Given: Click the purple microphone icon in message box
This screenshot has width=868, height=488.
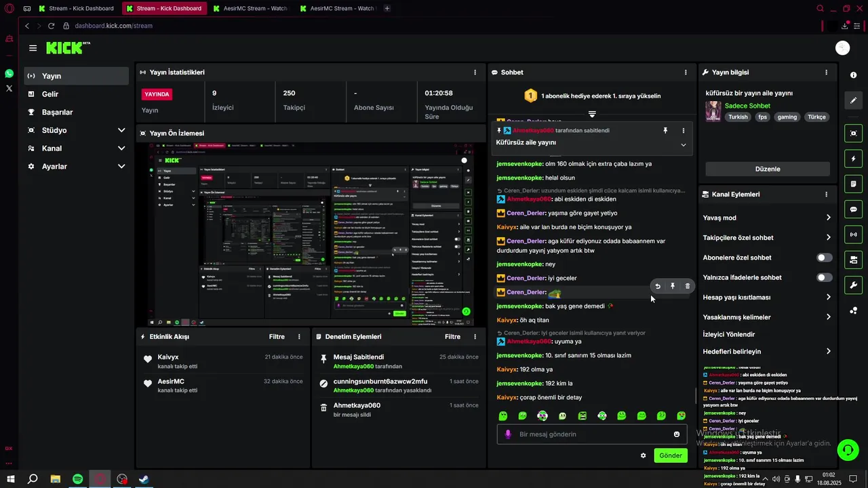Looking at the screenshot, I should tap(507, 434).
